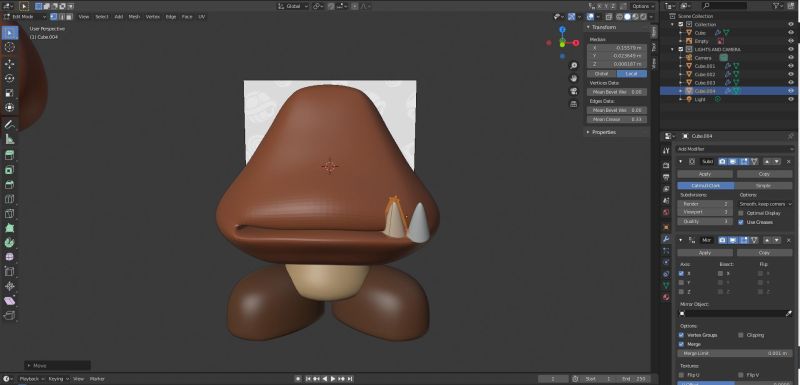The width and height of the screenshot is (800, 385).
Task: Open Smooth, keep corners options dropdown
Action: [765, 204]
